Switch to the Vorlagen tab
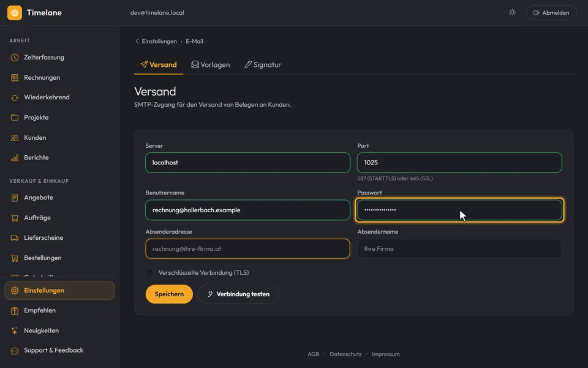The image size is (588, 368). coord(210,64)
